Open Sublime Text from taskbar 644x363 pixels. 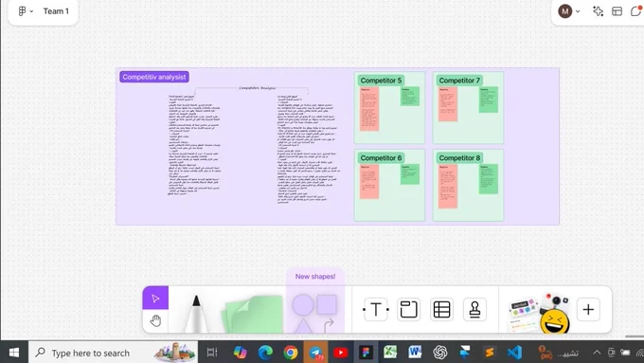click(x=490, y=353)
